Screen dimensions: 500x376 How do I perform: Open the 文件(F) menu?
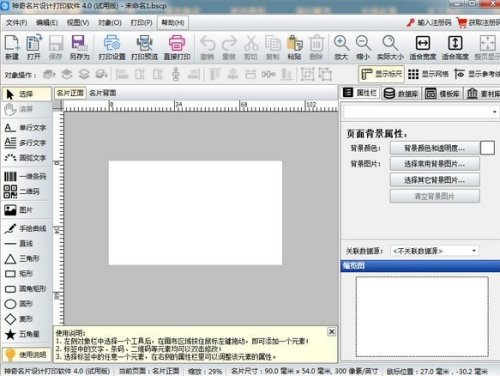(x=16, y=23)
